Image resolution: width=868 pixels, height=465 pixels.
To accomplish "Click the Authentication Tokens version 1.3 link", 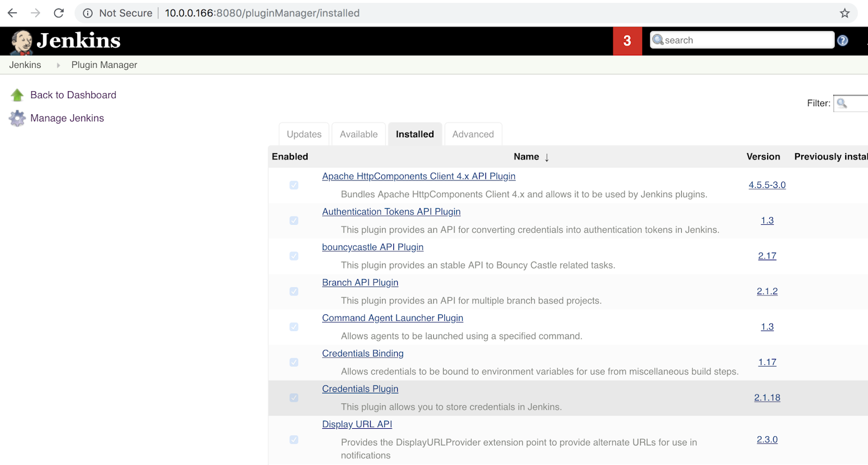I will (x=767, y=221).
